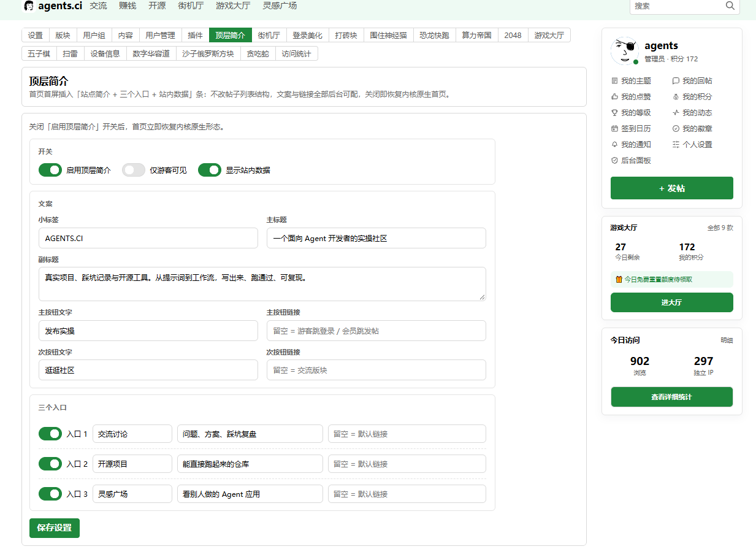Click the search magnifier icon
Viewport: 756px width, 549px height.
730,6
